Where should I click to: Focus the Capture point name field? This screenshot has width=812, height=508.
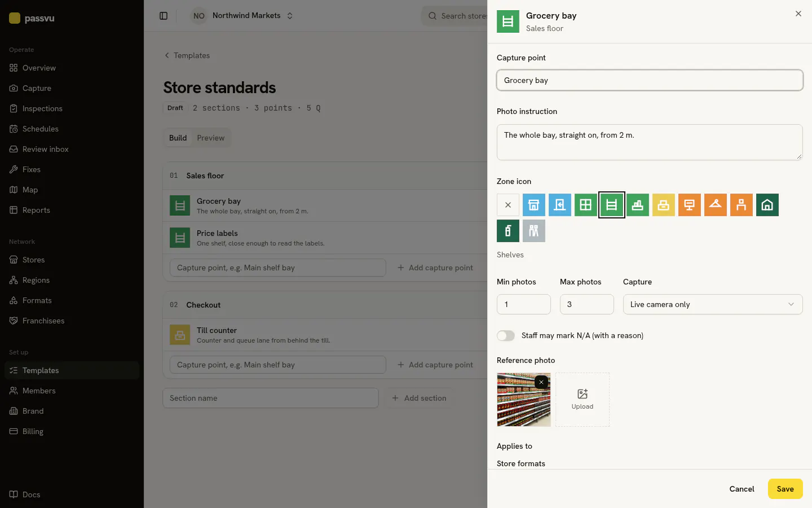tap(650, 80)
